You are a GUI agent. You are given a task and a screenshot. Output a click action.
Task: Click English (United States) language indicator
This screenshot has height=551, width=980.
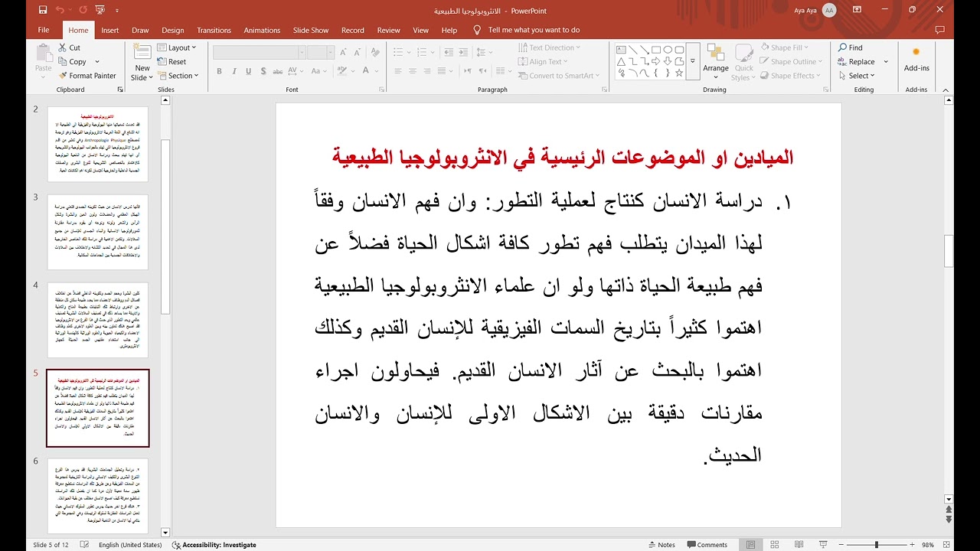(x=130, y=545)
